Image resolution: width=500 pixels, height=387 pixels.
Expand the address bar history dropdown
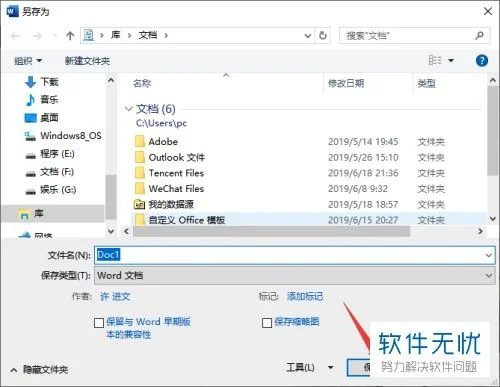(x=308, y=35)
